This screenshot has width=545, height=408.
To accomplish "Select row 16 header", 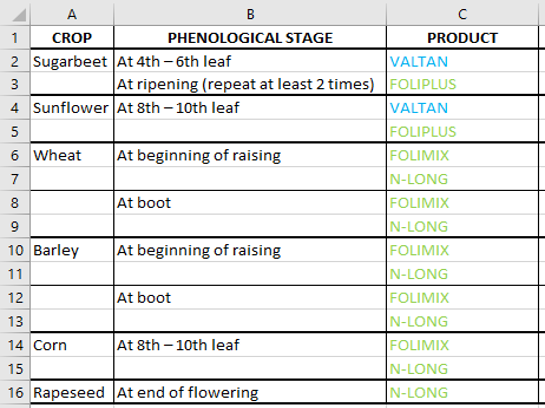I will pyautogui.click(x=15, y=392).
